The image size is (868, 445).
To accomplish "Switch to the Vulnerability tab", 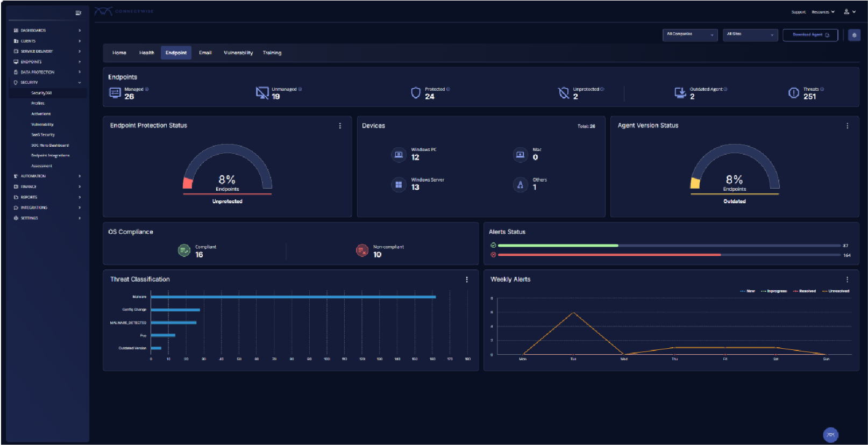I will [x=238, y=53].
